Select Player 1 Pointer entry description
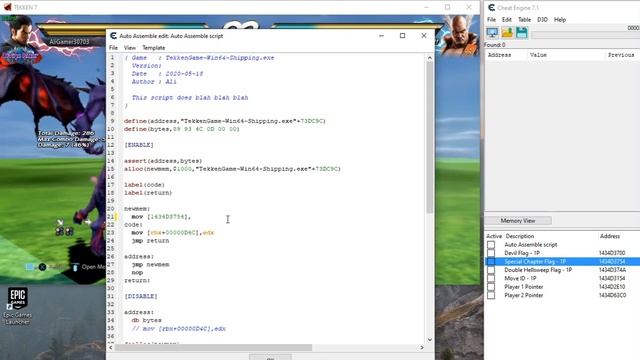Viewport: 640px width, 360px height. click(524, 287)
